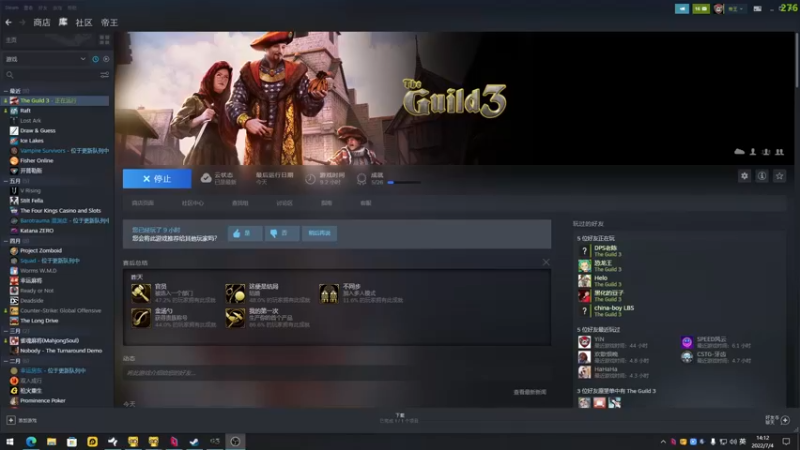800x450 pixels.
Task: Open the 社区 community tab
Action: point(84,22)
